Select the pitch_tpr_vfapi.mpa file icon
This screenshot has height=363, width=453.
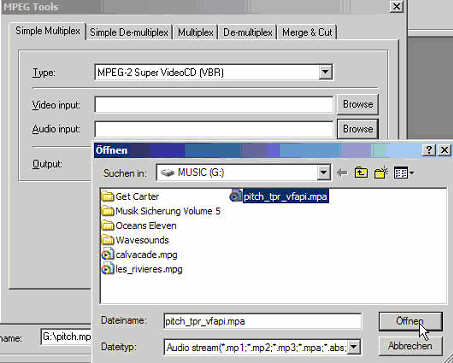pos(236,196)
